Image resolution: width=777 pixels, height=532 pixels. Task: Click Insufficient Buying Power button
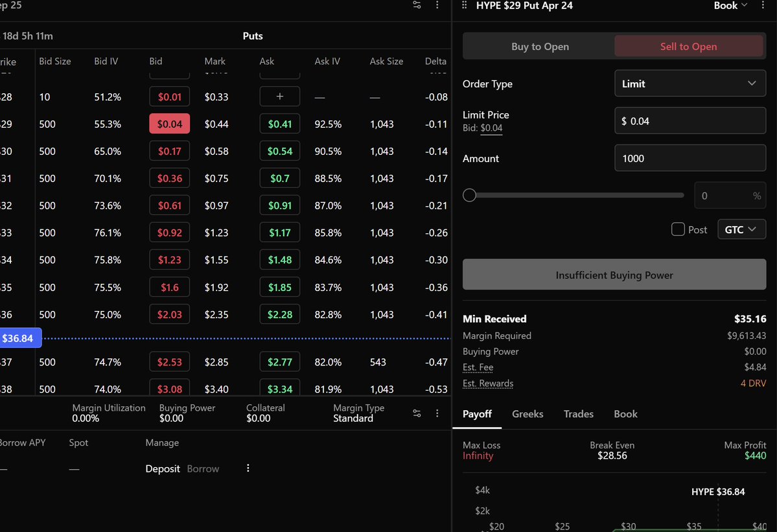pyautogui.click(x=614, y=274)
